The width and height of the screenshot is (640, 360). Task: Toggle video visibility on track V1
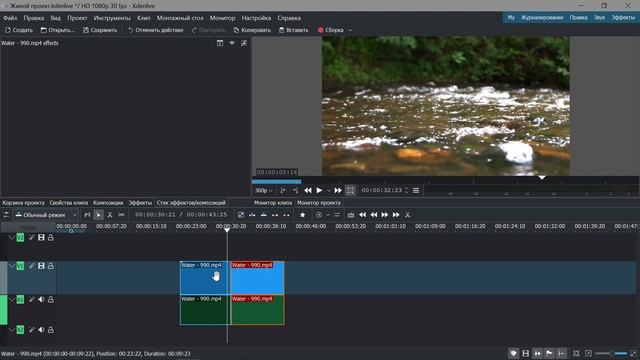pyautogui.click(x=41, y=266)
